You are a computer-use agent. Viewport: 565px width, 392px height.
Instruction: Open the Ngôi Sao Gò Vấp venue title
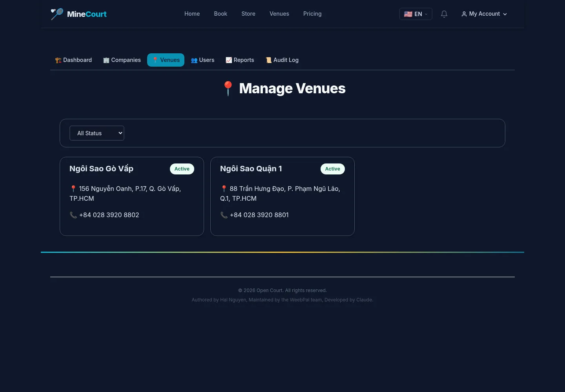[x=101, y=169]
